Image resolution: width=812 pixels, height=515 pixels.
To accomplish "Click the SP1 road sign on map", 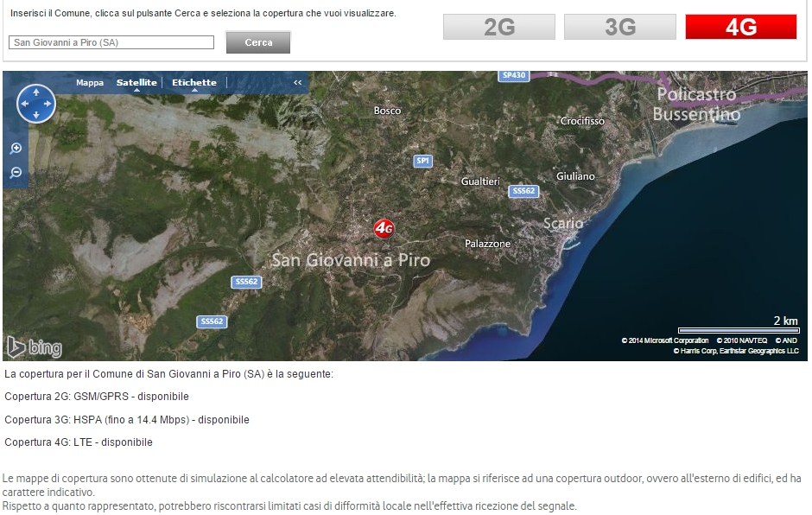I will [422, 162].
